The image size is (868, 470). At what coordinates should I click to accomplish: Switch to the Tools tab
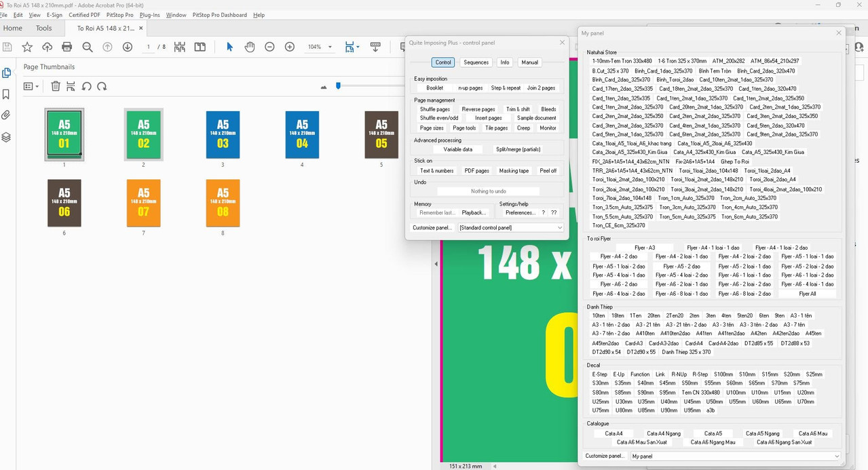click(44, 28)
